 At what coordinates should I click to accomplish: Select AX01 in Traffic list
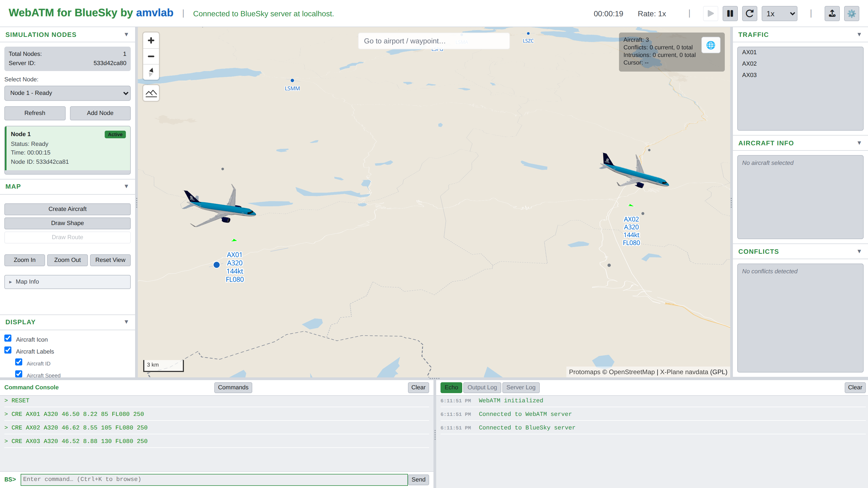pos(800,52)
